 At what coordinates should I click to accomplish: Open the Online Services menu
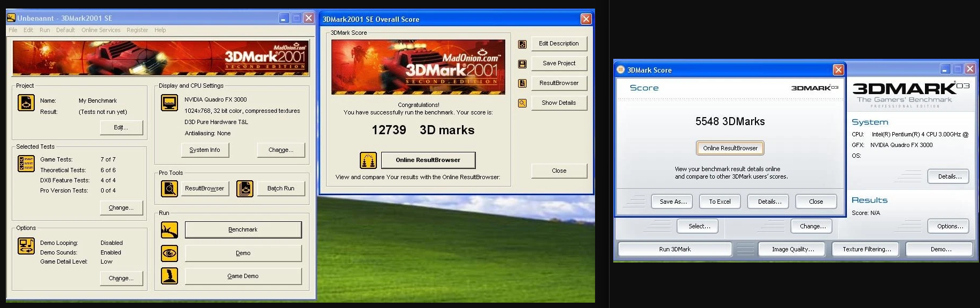point(101,30)
